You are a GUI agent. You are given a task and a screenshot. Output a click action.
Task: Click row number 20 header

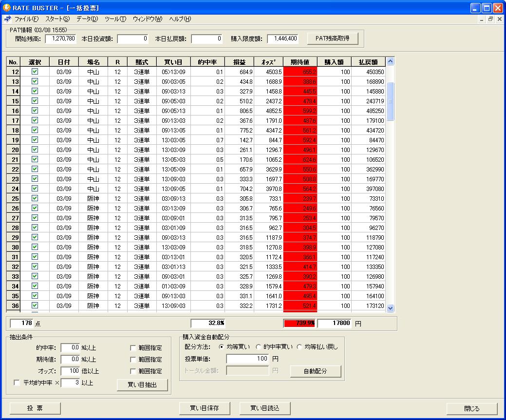click(14, 150)
